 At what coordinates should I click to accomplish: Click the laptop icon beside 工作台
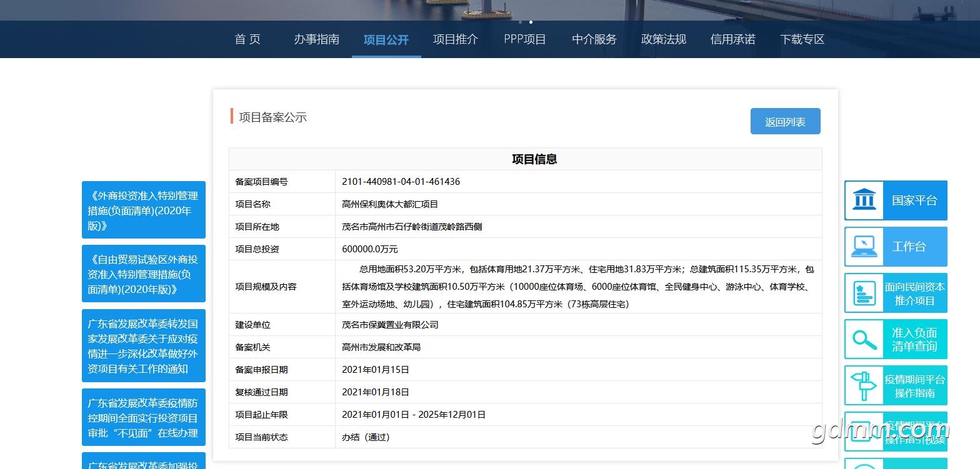[x=864, y=247]
